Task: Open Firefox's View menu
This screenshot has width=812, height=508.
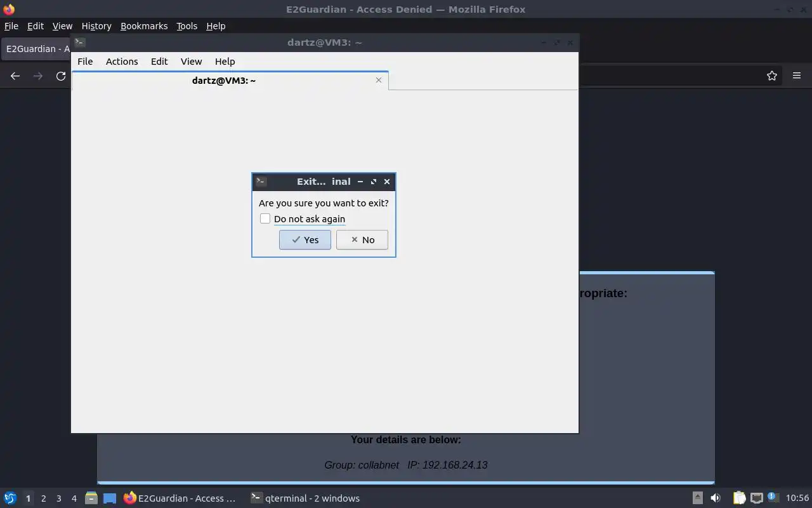Action: pyautogui.click(x=62, y=26)
